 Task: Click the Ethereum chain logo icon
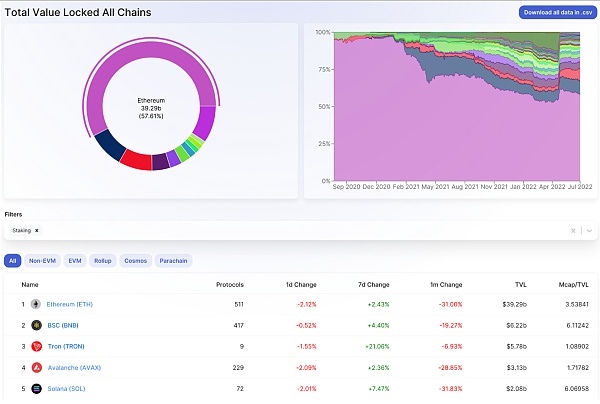(36, 304)
